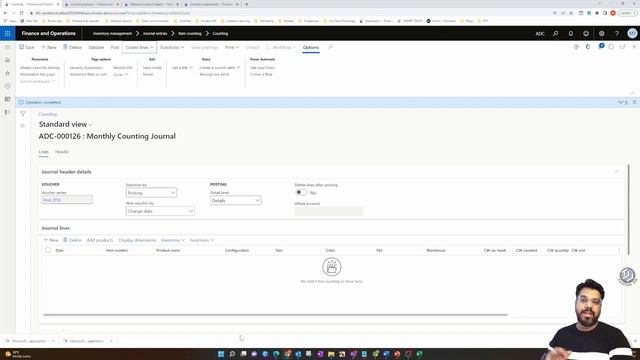Open Selection by dropdown showing Posting
This screenshot has width=640, height=360.
pyautogui.click(x=151, y=193)
